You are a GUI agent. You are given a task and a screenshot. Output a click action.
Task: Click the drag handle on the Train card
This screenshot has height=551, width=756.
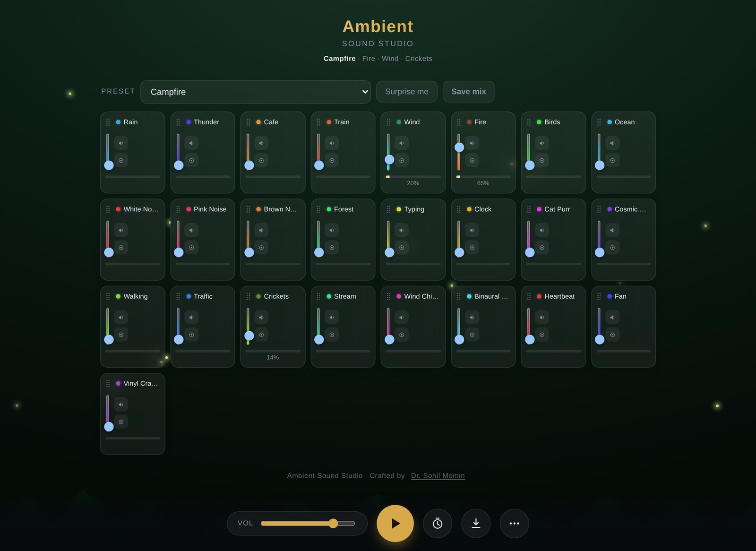click(318, 122)
